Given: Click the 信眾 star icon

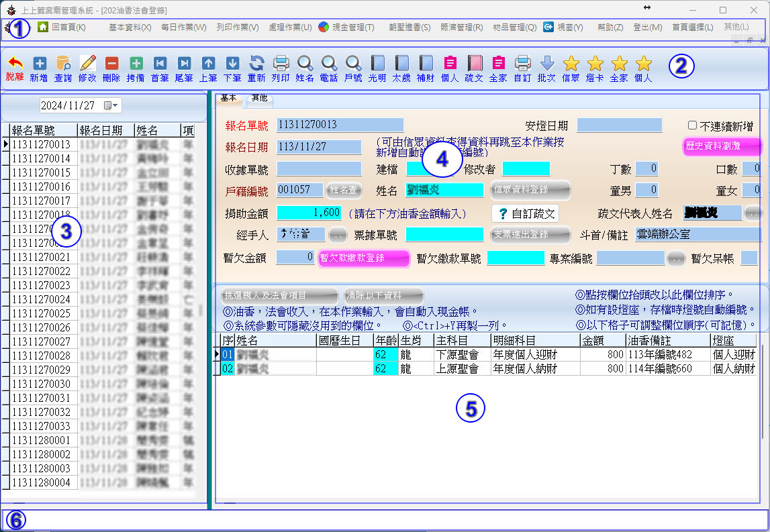Looking at the screenshot, I should 571,64.
